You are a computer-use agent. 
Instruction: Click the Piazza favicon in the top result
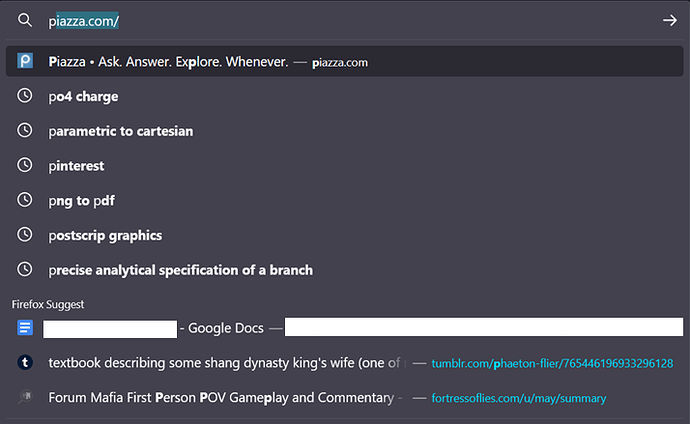point(25,61)
